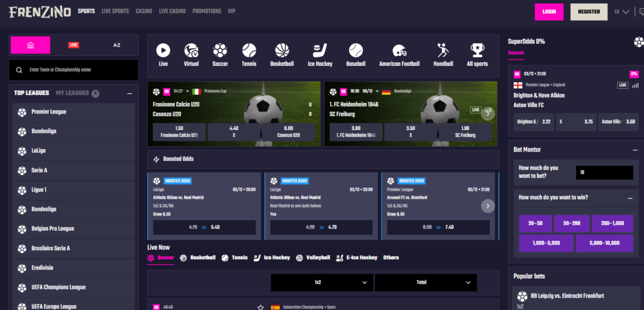Choose the 50-200 win range button
Screen dimensions: 644x310
572,223
